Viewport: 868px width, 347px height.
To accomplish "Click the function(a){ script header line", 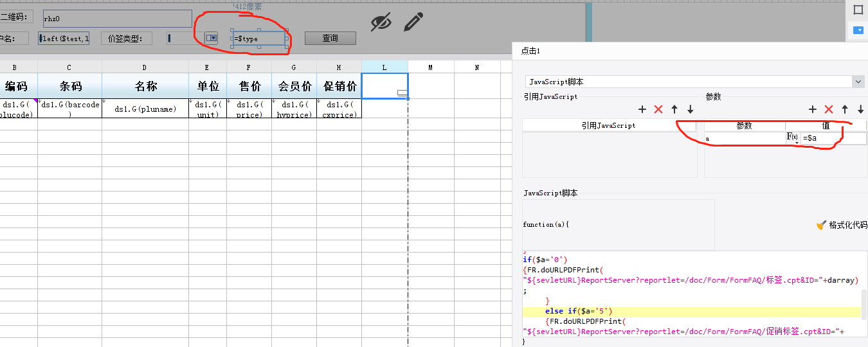I will [x=547, y=225].
